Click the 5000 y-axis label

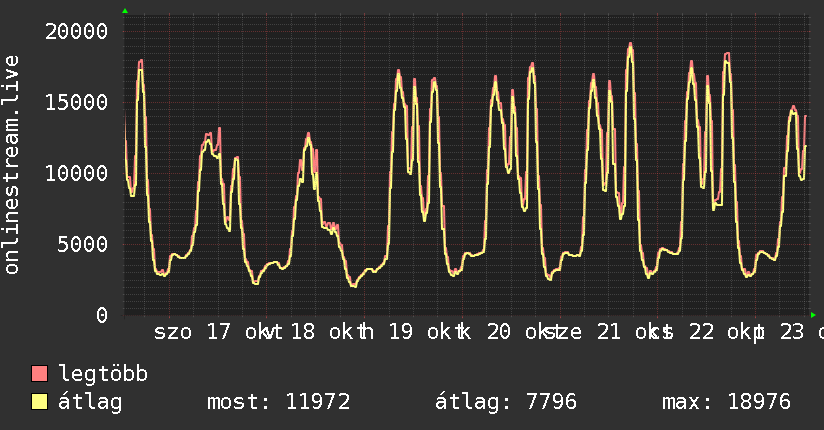click(83, 244)
